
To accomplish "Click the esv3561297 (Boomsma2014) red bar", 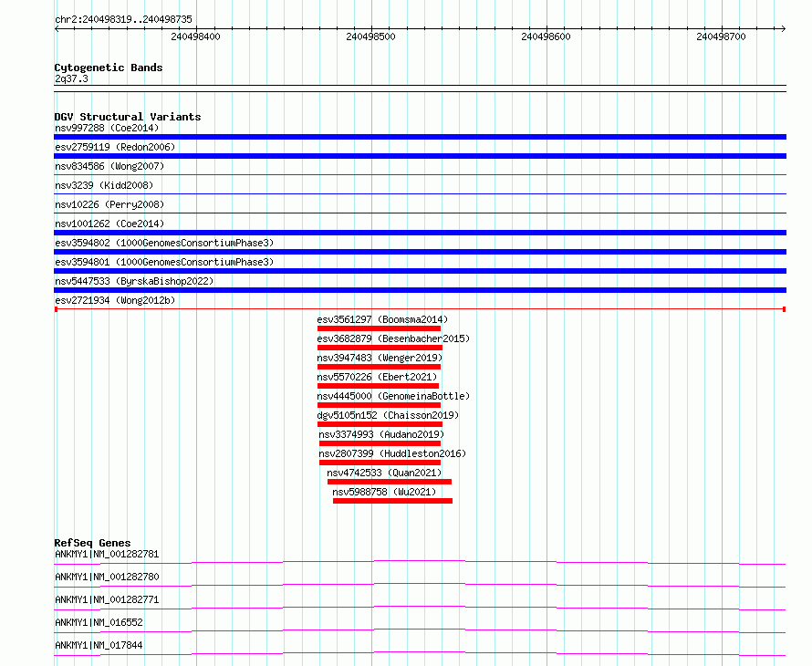I will [379, 328].
